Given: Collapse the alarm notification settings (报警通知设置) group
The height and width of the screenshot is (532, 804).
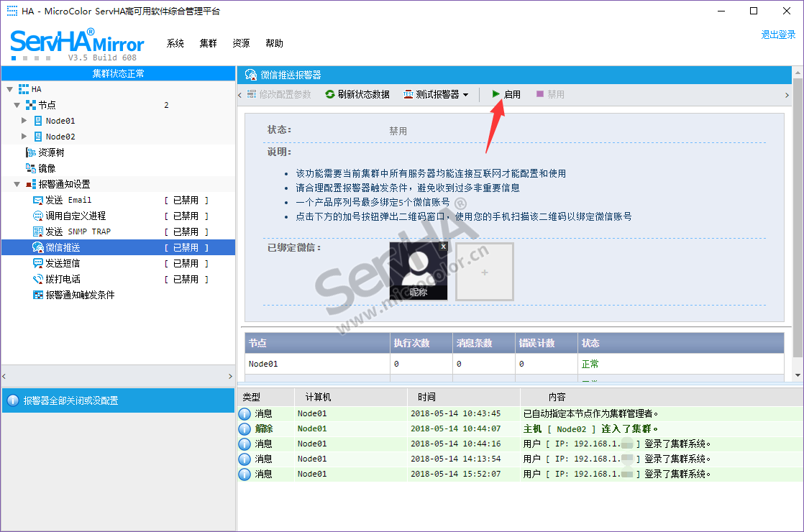Looking at the screenshot, I should click(17, 184).
